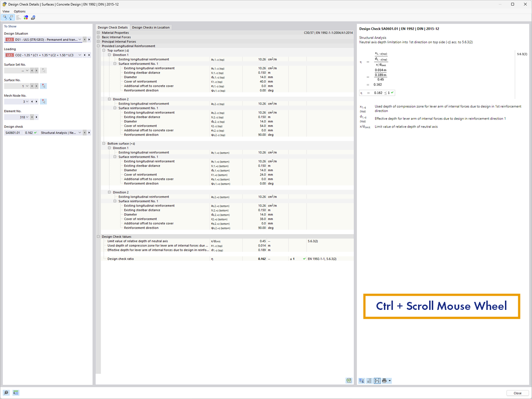Click the forward navigation arrow icon in toolbar
The height and width of the screenshot is (399, 532).
(x=12, y=17)
